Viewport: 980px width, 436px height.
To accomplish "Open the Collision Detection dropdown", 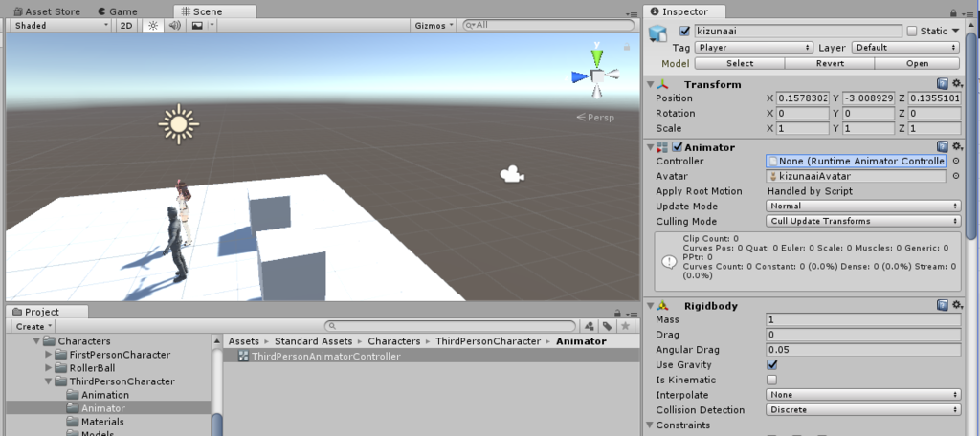I will click(863, 410).
